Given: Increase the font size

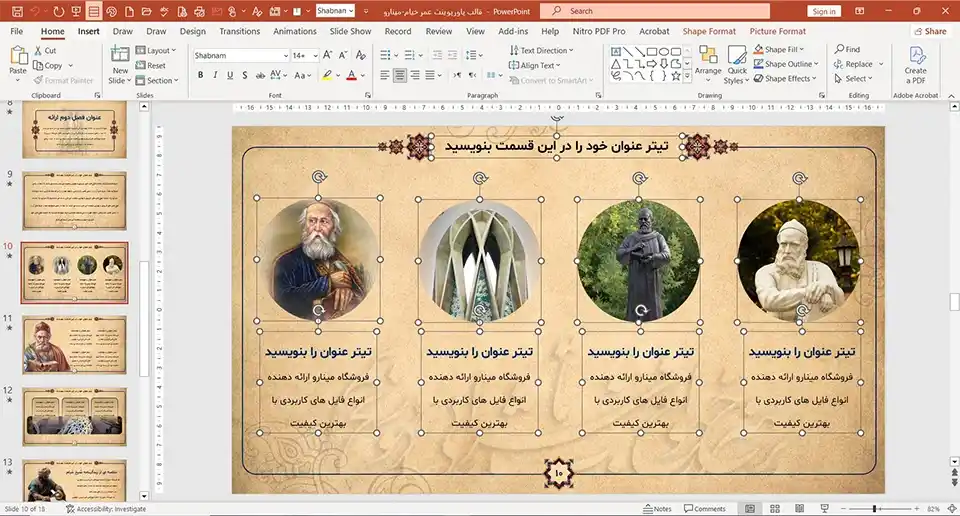Looking at the screenshot, I should [328, 55].
